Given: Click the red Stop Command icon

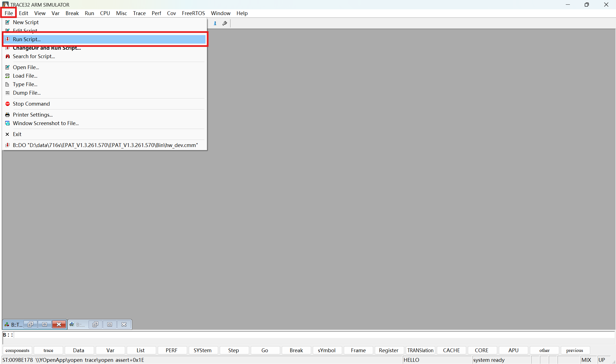Looking at the screenshot, I should click(7, 104).
